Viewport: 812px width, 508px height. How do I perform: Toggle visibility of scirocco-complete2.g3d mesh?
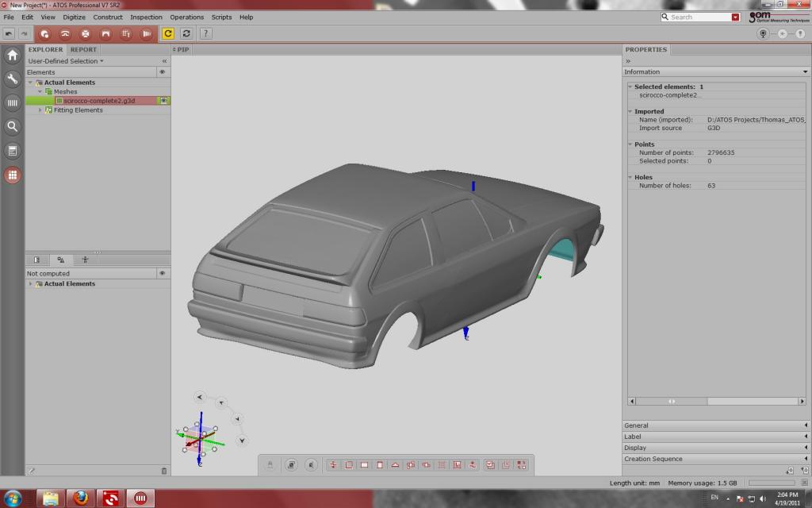point(163,101)
